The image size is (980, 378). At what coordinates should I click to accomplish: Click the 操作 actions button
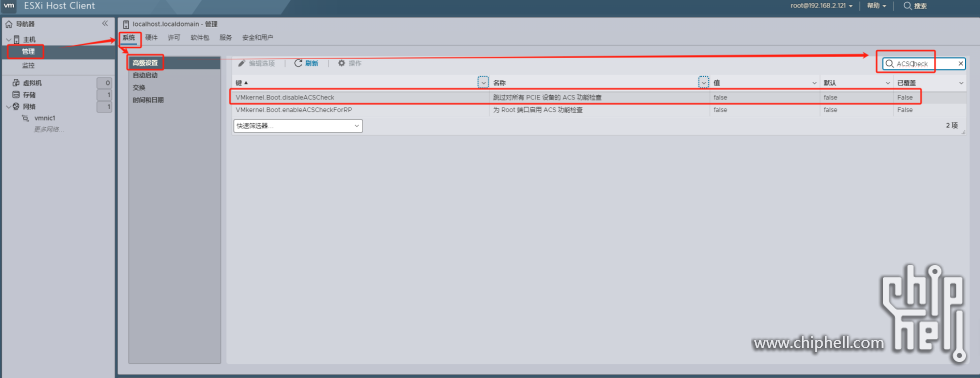(x=349, y=64)
